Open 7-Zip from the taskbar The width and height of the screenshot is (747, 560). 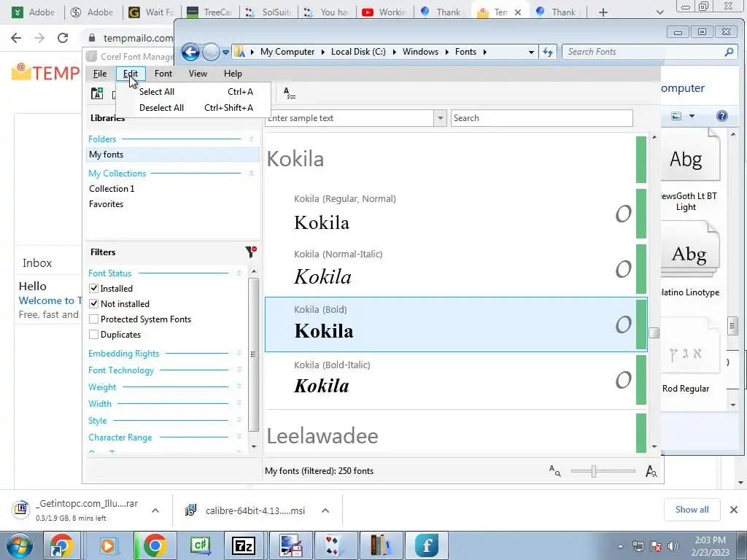pyautogui.click(x=244, y=545)
